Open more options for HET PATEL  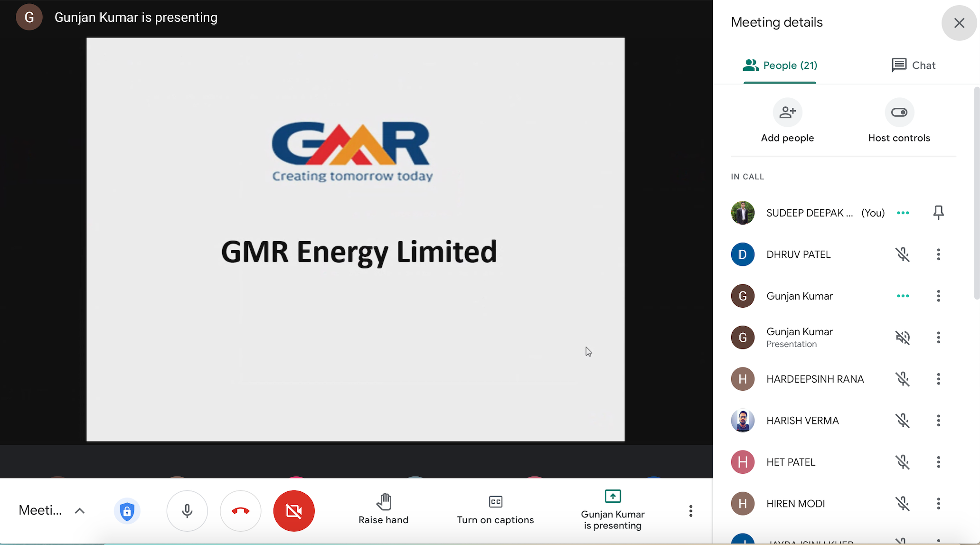tap(938, 462)
